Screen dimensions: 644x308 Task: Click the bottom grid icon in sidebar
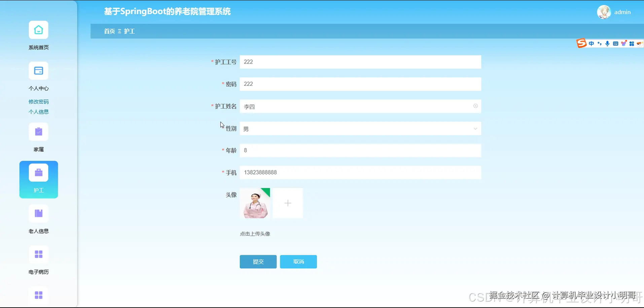(38, 295)
